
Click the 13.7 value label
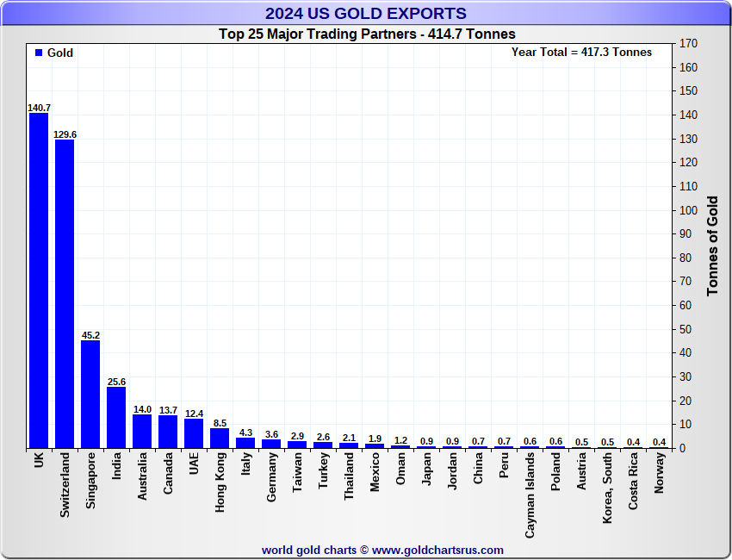[x=168, y=410]
